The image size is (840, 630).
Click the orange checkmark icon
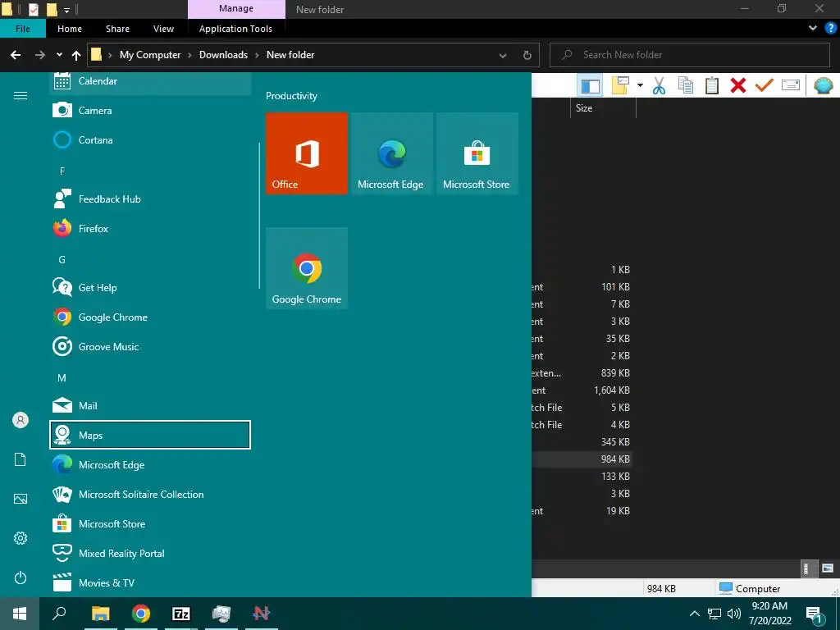point(765,85)
